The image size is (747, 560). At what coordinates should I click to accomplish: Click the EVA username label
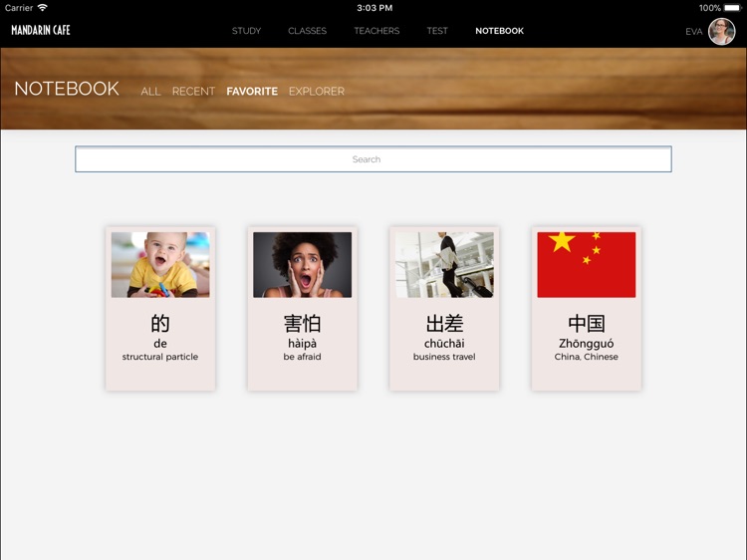[x=693, y=32]
